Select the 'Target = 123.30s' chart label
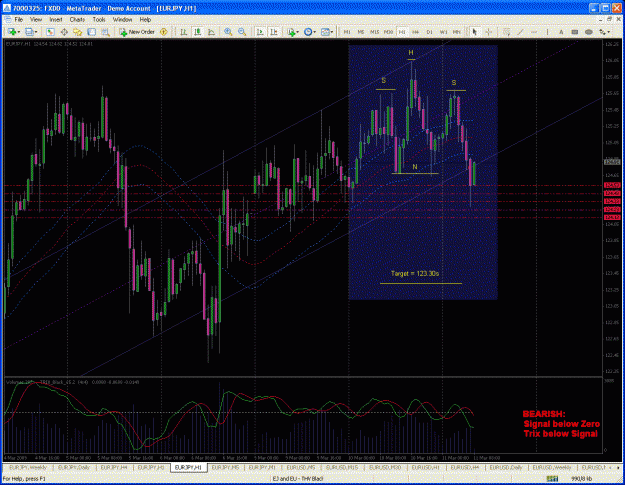This screenshot has width=625, height=485. click(x=415, y=273)
